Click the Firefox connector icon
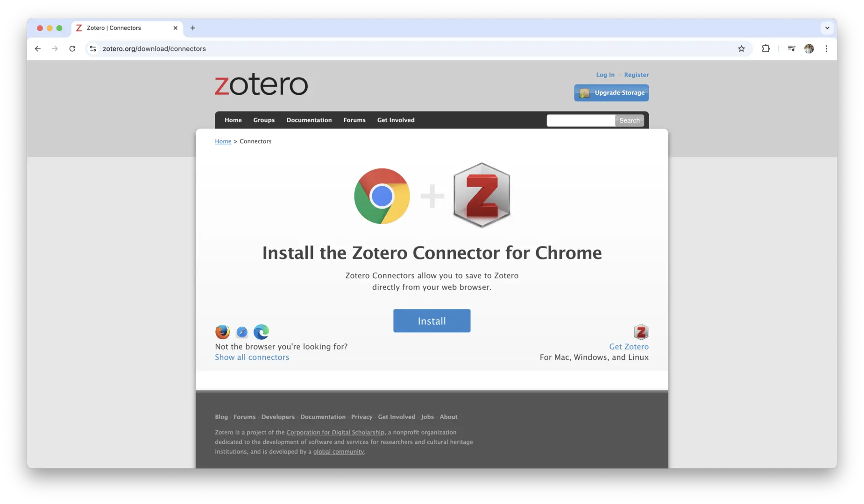Viewport: 864px width, 504px height. click(222, 332)
